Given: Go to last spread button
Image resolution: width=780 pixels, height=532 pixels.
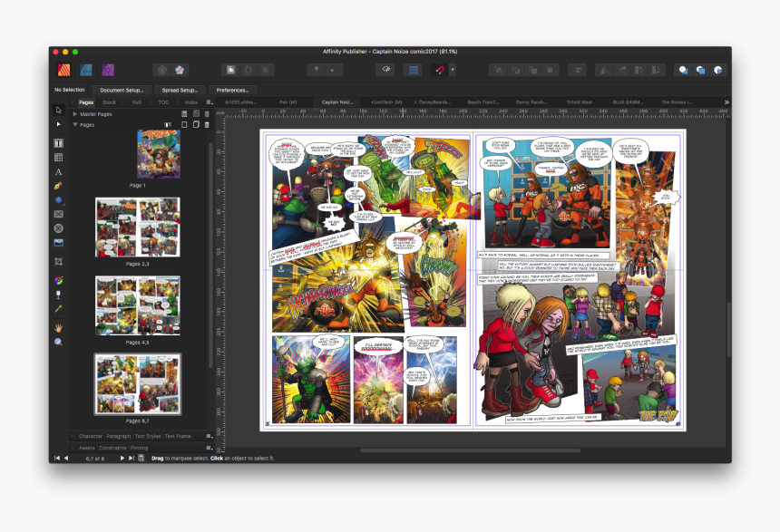Looking at the screenshot, I should click(x=132, y=459).
